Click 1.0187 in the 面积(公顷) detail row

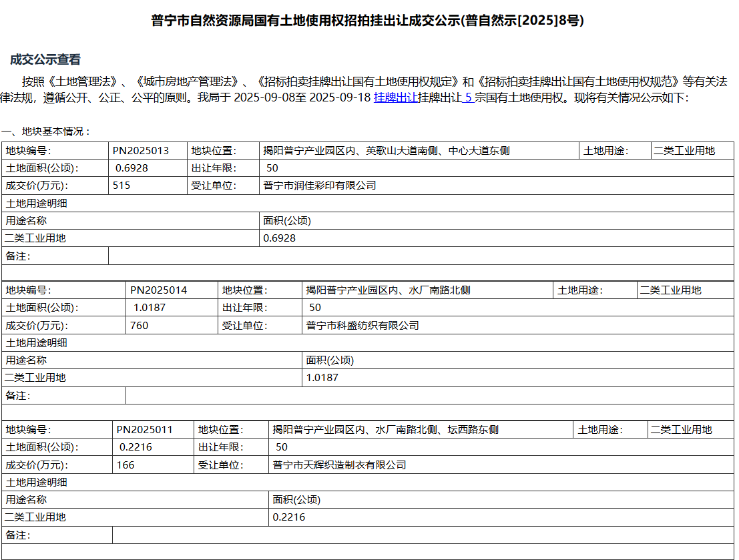pos(322,378)
